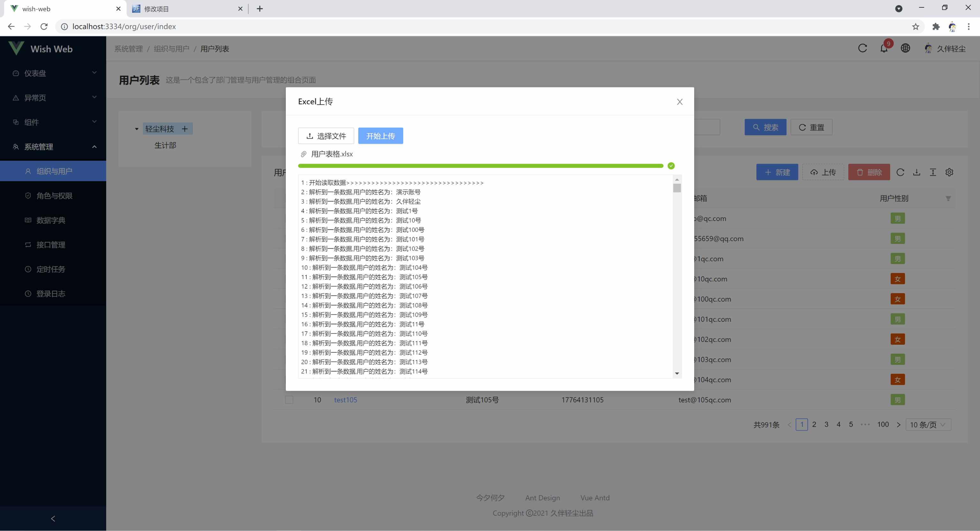Click the 开始上传 button
The width and height of the screenshot is (980, 531).
[381, 136]
